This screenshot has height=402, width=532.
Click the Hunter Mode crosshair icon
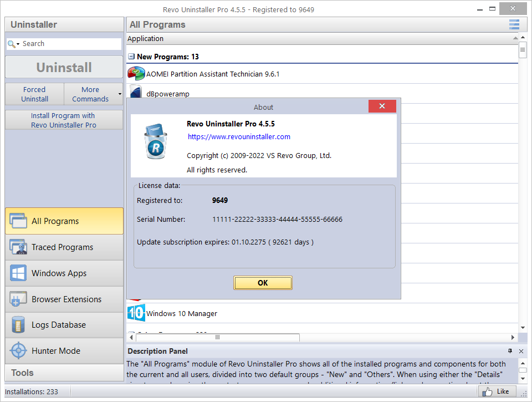(x=18, y=350)
